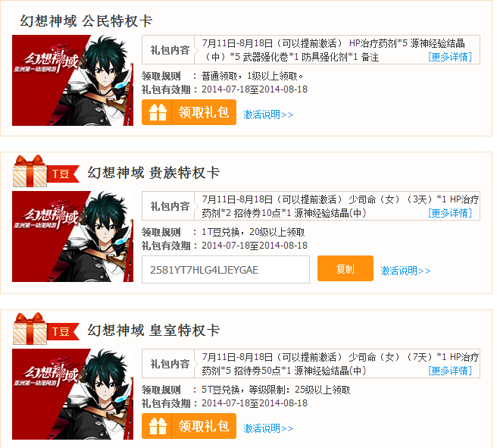Click the gift icon on 皇室特权卡 领取礼包 button

158,426
